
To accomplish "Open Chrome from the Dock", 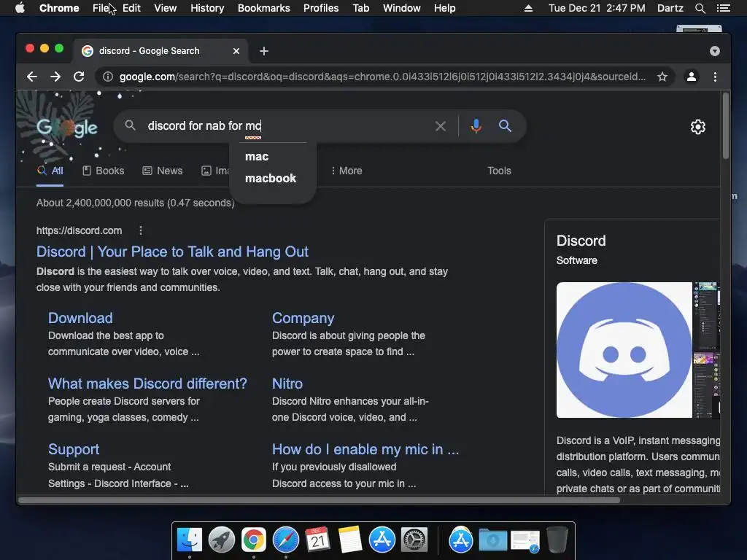I will (253, 540).
